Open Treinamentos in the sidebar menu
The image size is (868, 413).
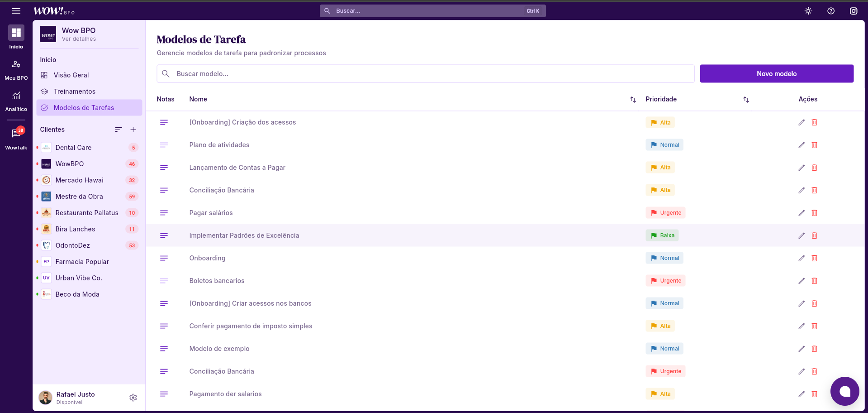click(74, 91)
